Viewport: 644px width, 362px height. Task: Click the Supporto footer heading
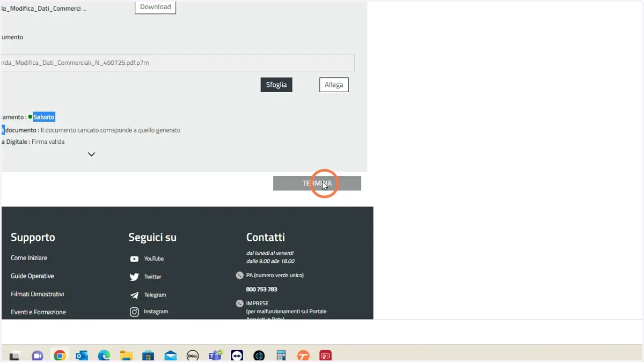pos(33,237)
